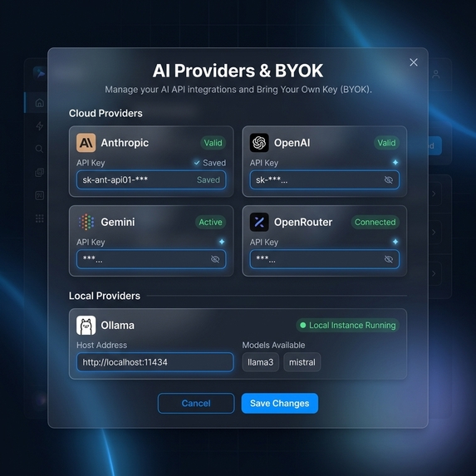Click the OpenRouter logo icon

click(x=259, y=222)
